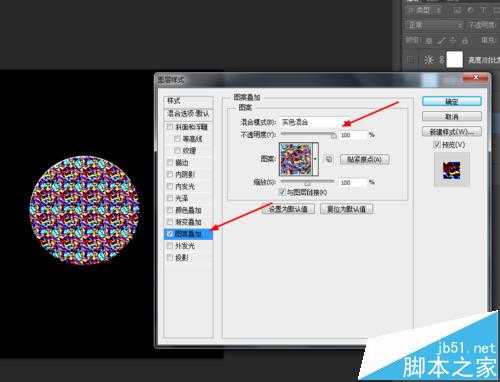
Task: Filter layers by pixel layer icon
Action: (457, 11)
